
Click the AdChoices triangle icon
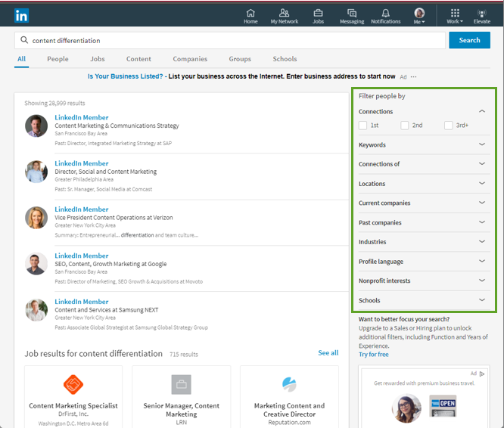[482, 374]
